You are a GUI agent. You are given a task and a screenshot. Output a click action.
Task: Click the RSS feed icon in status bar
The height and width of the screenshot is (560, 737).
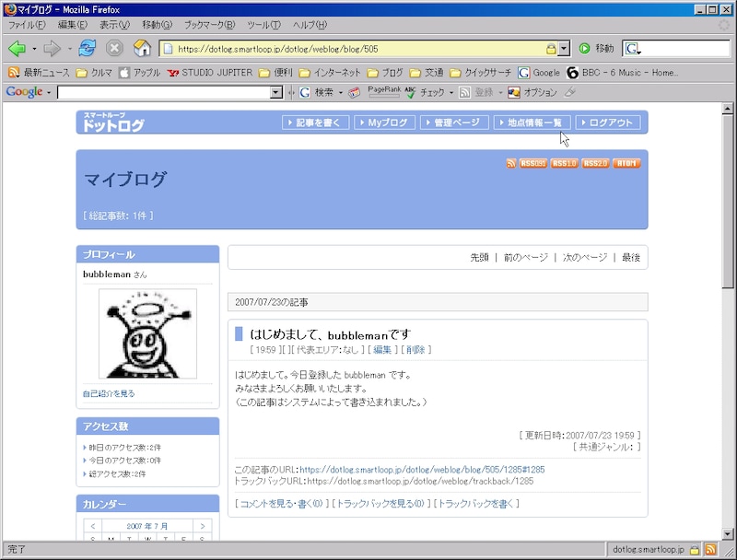[x=710, y=549]
